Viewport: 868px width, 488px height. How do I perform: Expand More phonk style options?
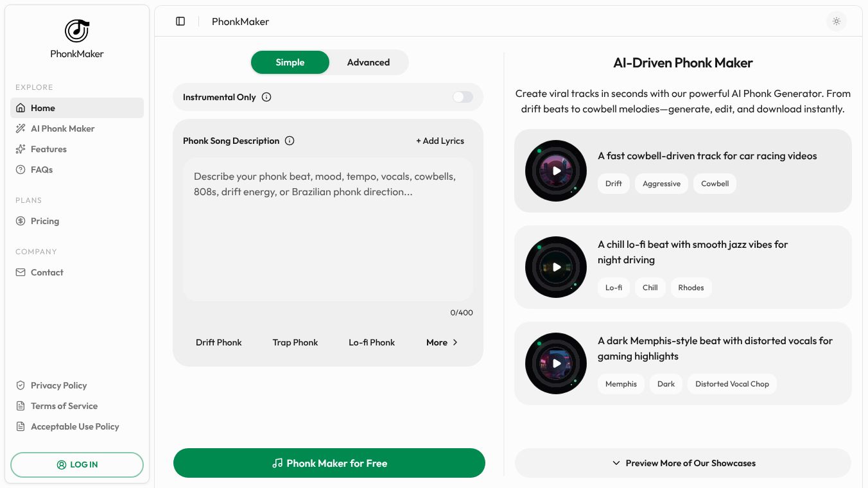(442, 342)
